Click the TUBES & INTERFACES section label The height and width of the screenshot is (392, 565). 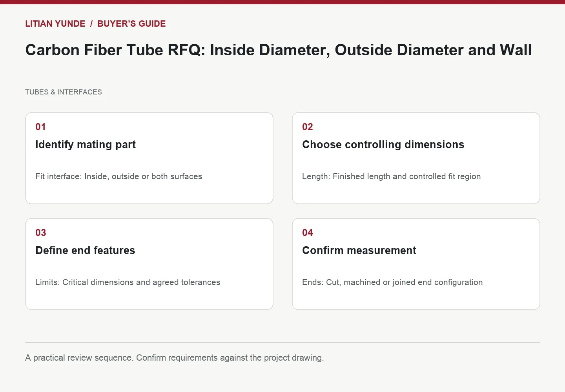click(64, 92)
